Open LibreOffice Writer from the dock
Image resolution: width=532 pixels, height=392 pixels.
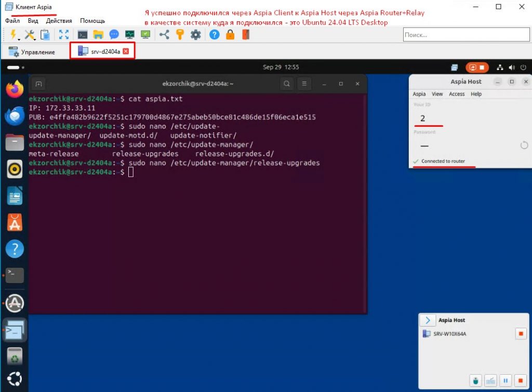tap(15, 196)
